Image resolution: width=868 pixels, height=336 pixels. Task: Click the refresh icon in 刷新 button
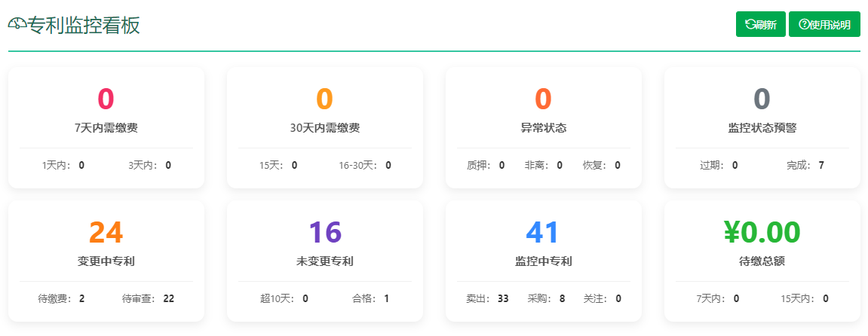point(750,24)
